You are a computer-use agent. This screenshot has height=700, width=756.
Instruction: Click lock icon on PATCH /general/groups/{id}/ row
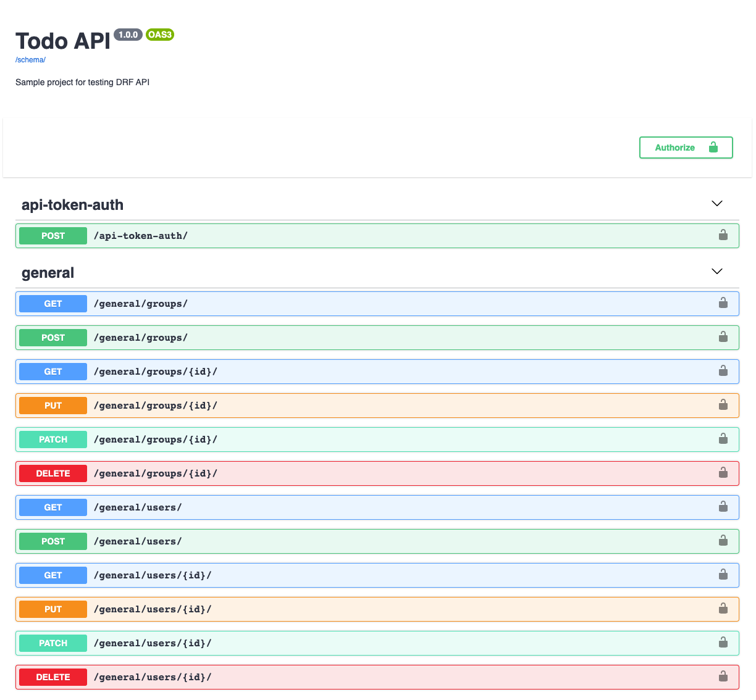[723, 439]
